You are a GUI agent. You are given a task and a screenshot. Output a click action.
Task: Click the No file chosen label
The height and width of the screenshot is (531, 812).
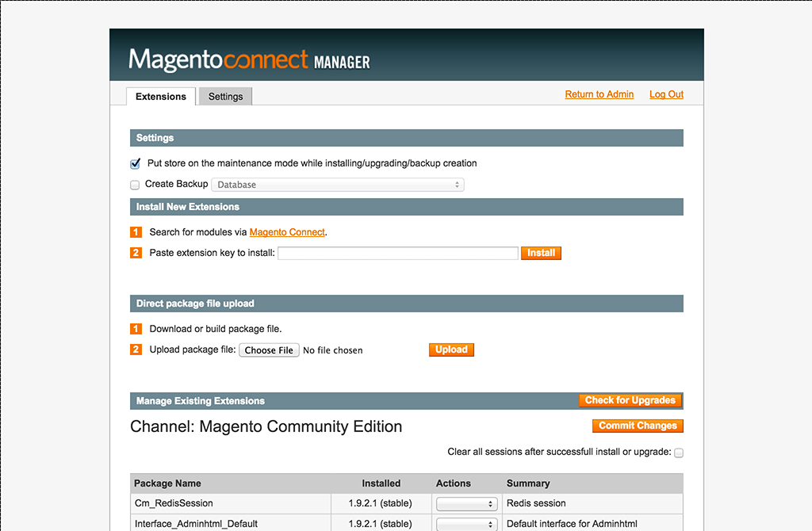tap(332, 350)
